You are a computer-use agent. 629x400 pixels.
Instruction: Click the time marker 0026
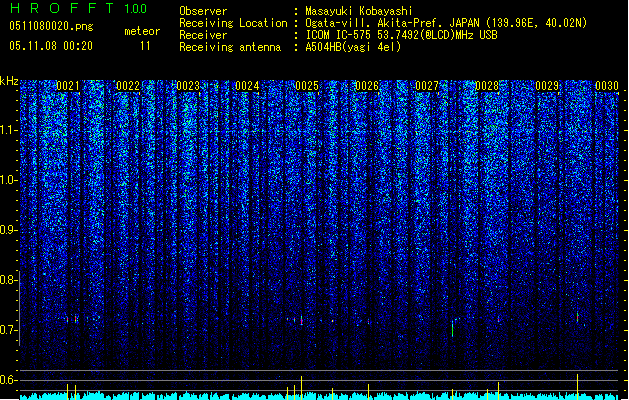click(x=367, y=86)
